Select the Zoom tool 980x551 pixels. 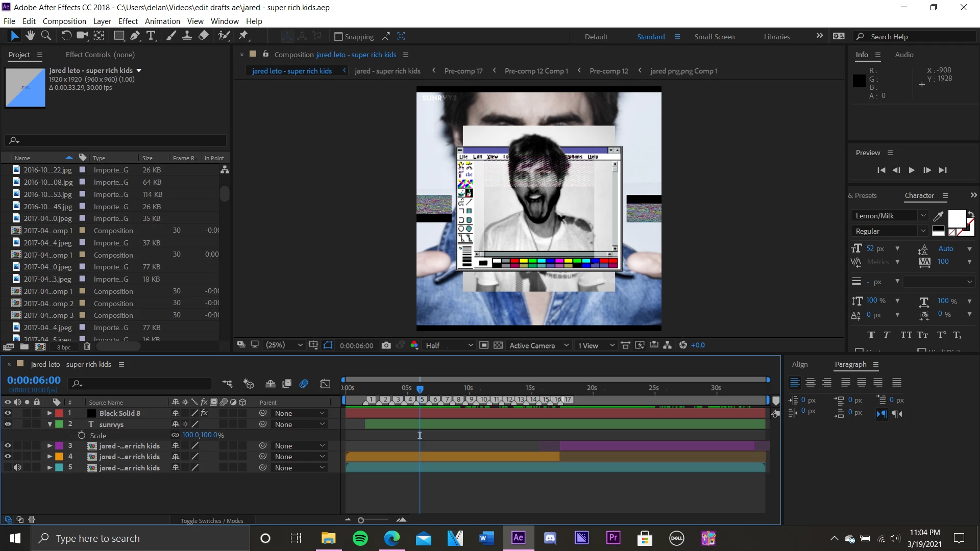(46, 36)
